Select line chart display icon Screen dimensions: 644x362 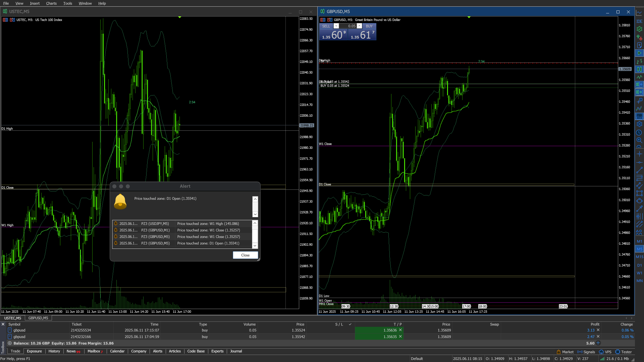tap(639, 77)
